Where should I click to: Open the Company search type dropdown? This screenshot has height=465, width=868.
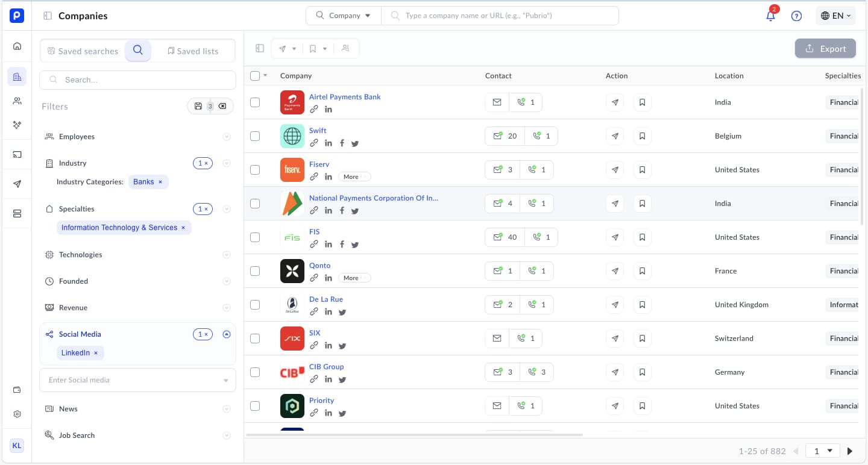pos(344,16)
